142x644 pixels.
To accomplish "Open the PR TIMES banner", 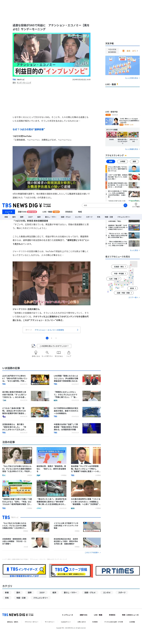I will tap(118, 571).
